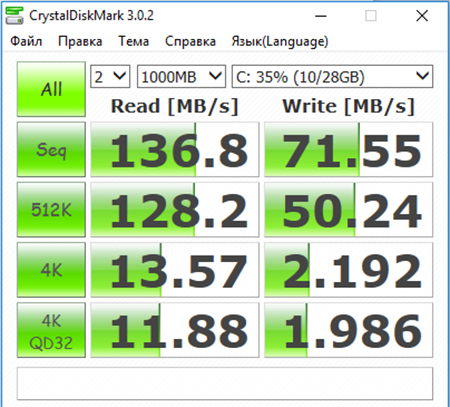The width and height of the screenshot is (450, 407).
Task: Start the 512K benchmark test
Action: click(51, 210)
